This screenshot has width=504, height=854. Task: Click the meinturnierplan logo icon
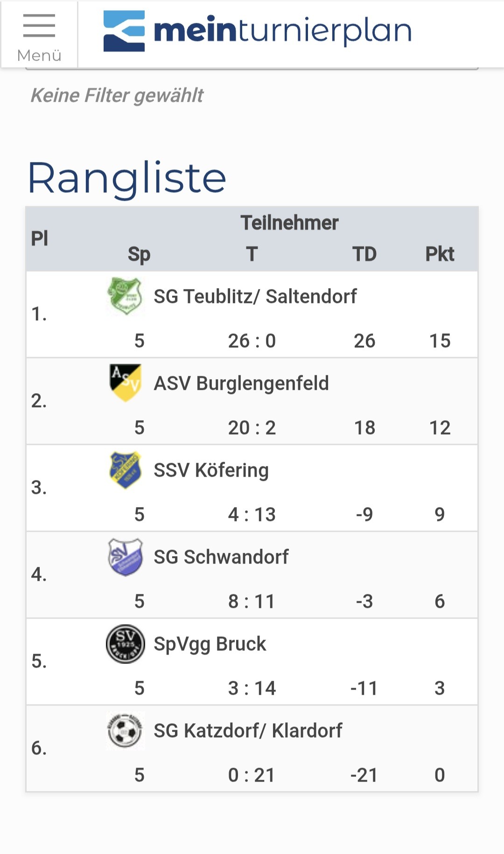pyautogui.click(x=124, y=31)
